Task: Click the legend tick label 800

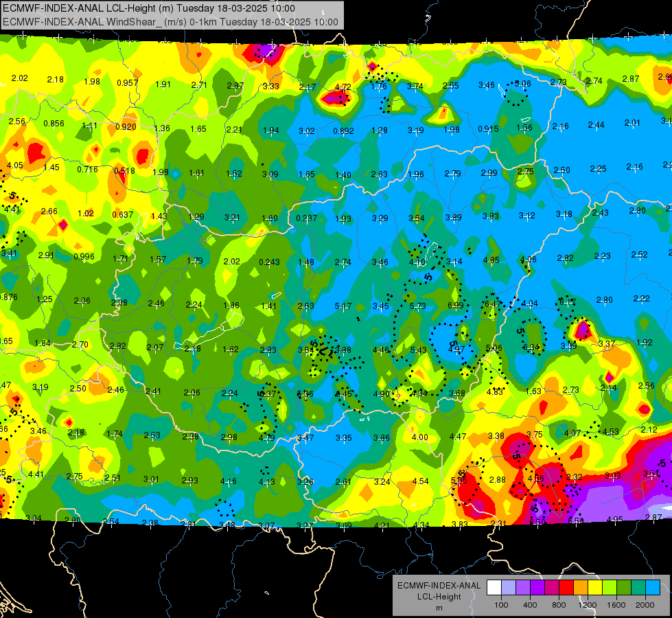Action: click(x=559, y=605)
